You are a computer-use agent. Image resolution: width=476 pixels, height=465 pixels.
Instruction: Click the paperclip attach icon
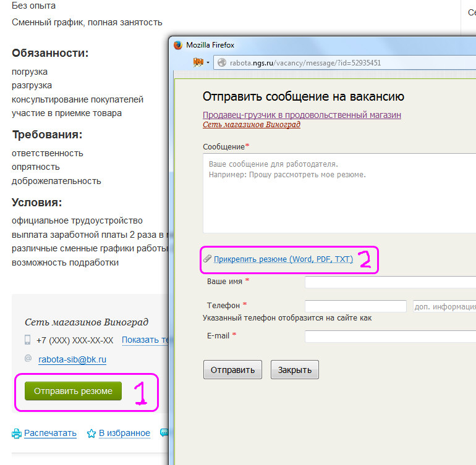click(207, 259)
